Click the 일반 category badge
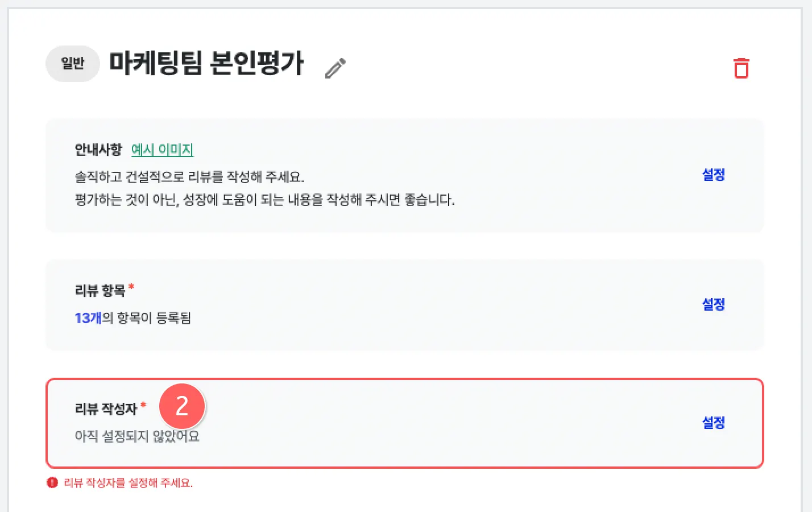 73,64
